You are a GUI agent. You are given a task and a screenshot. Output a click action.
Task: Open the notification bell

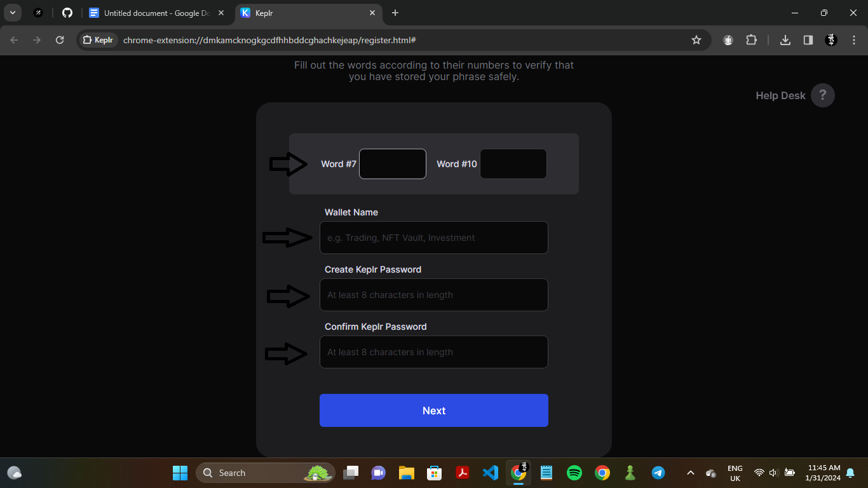coord(850,473)
